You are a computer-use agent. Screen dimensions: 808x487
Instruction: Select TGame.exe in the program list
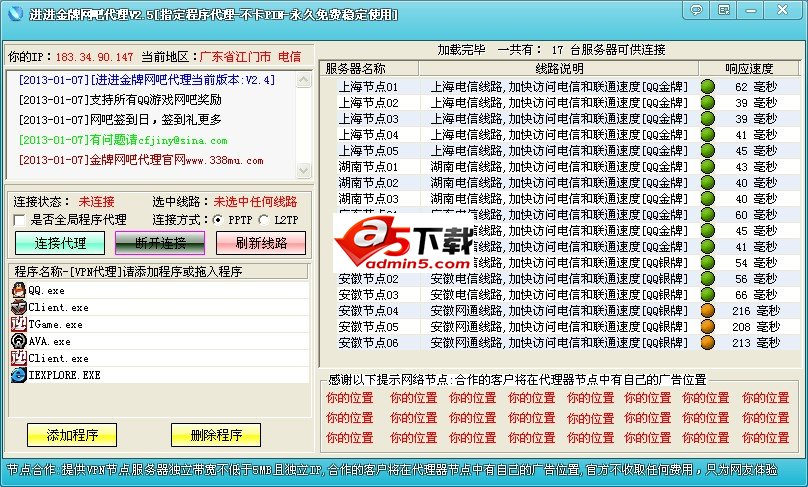(x=159, y=324)
